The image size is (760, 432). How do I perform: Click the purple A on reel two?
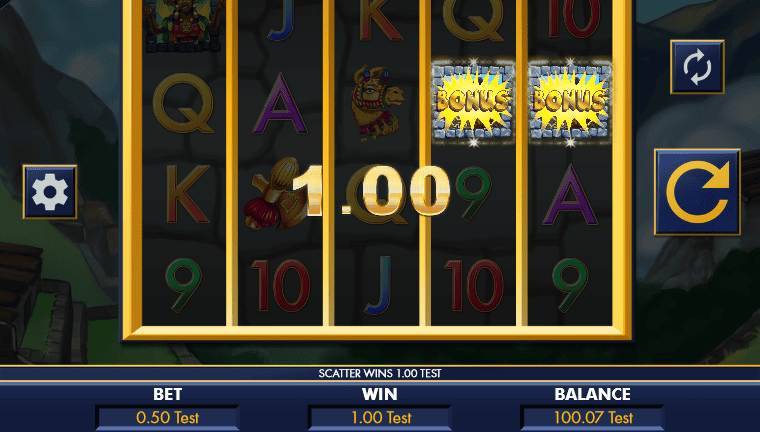pos(280,104)
